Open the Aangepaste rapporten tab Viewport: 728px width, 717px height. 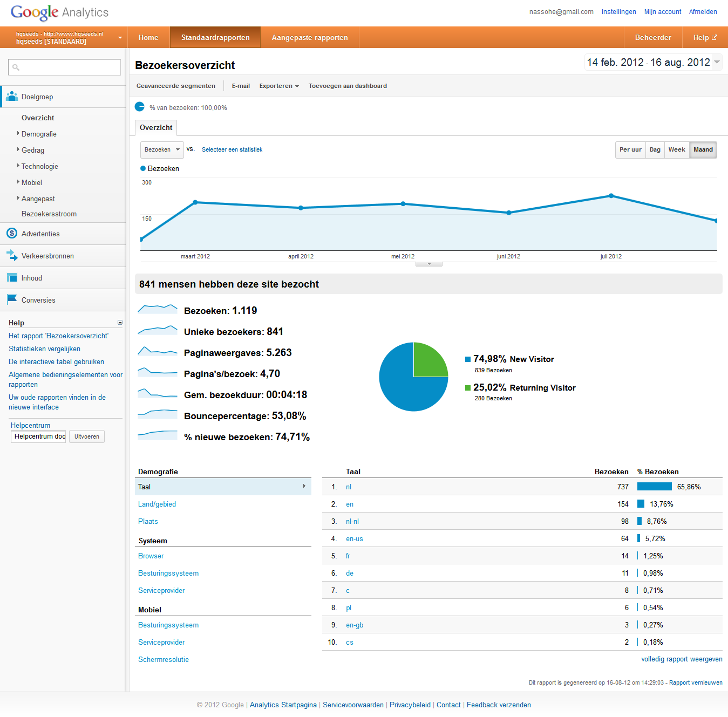pyautogui.click(x=309, y=38)
